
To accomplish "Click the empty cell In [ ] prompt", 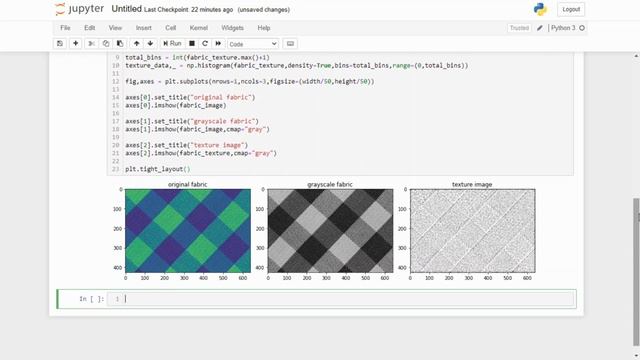I will click(x=91, y=299).
